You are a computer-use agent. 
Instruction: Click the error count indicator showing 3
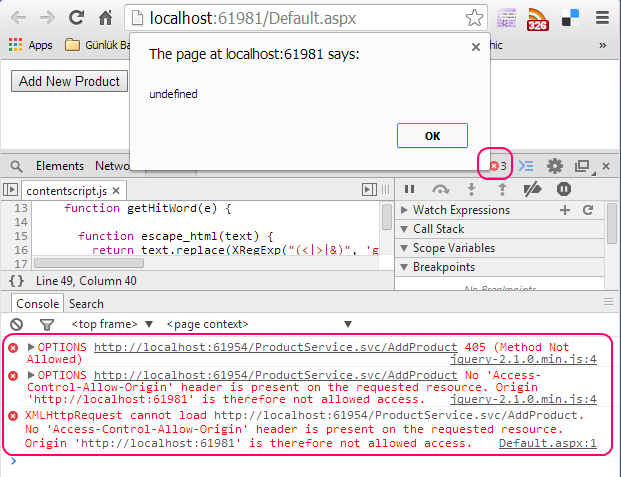[x=498, y=166]
